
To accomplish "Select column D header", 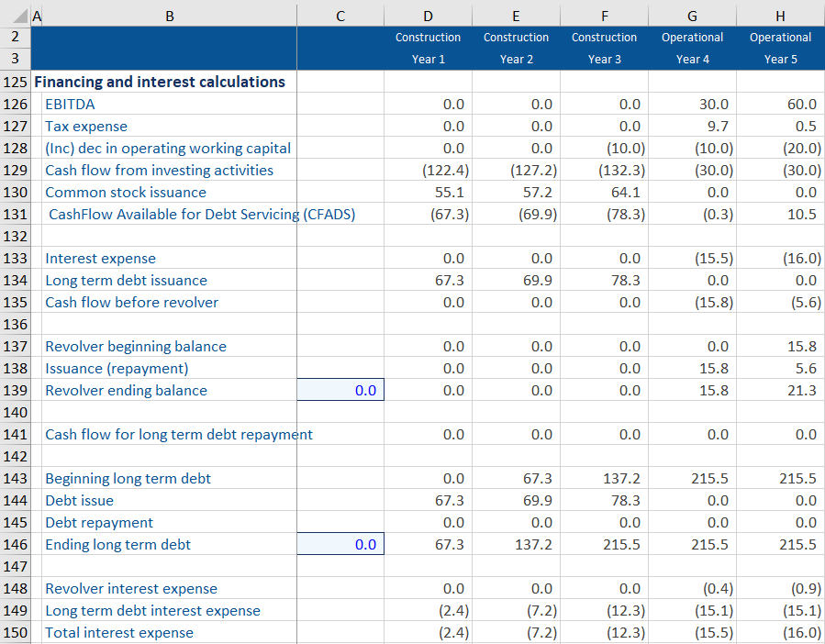I will (x=428, y=15).
